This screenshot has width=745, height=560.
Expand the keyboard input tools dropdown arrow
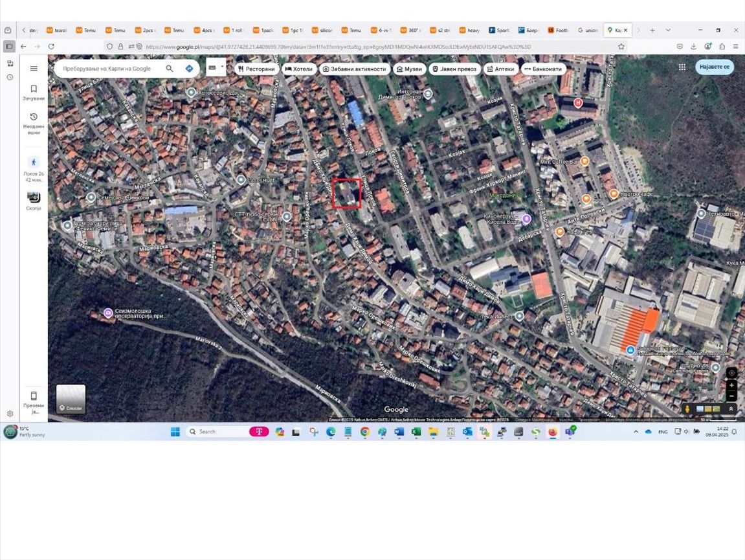(222, 67)
